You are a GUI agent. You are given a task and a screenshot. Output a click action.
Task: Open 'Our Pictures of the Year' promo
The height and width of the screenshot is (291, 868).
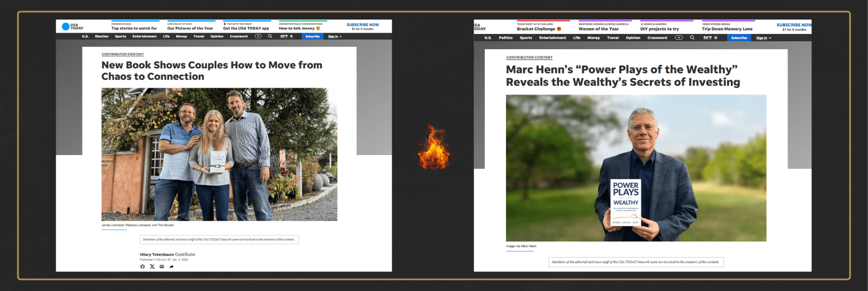tap(190, 28)
